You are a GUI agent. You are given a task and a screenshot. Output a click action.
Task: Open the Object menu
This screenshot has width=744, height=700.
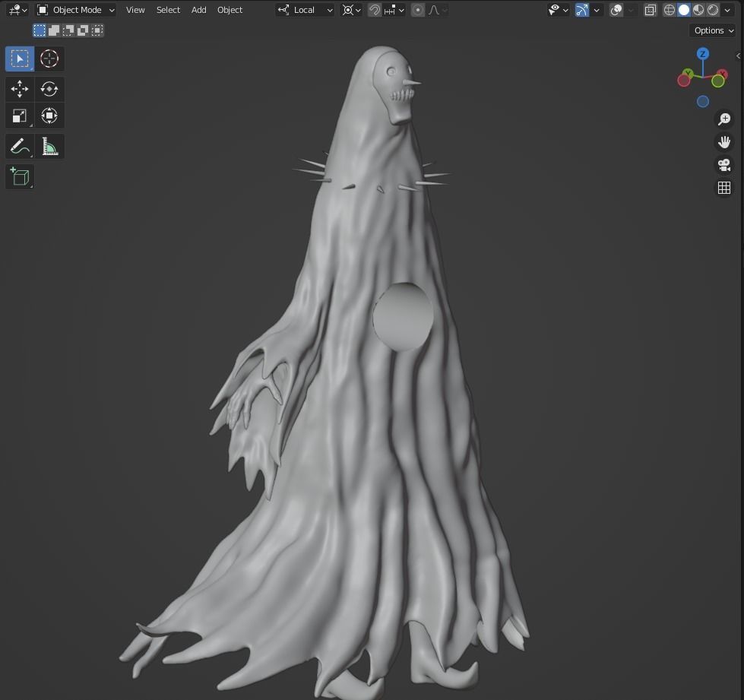(x=230, y=10)
